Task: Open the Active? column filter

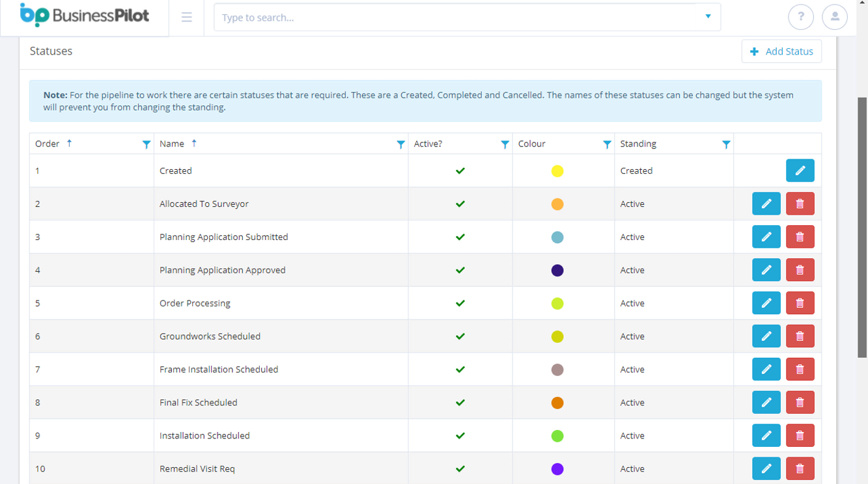Action: click(505, 144)
